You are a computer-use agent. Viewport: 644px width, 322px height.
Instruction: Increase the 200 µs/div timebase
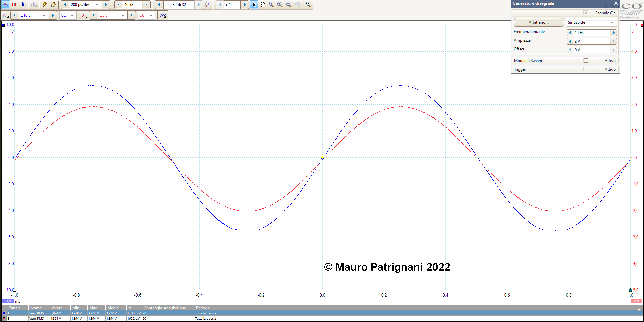[106, 5]
